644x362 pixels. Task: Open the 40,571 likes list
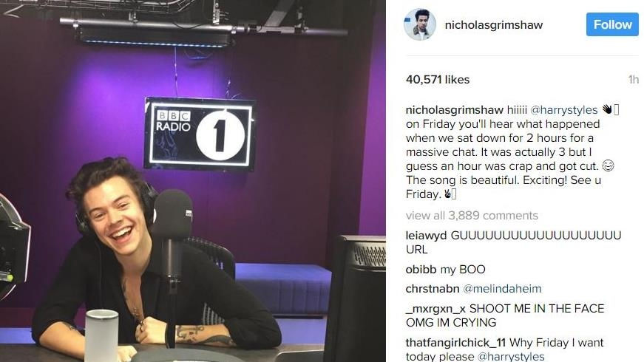point(438,80)
